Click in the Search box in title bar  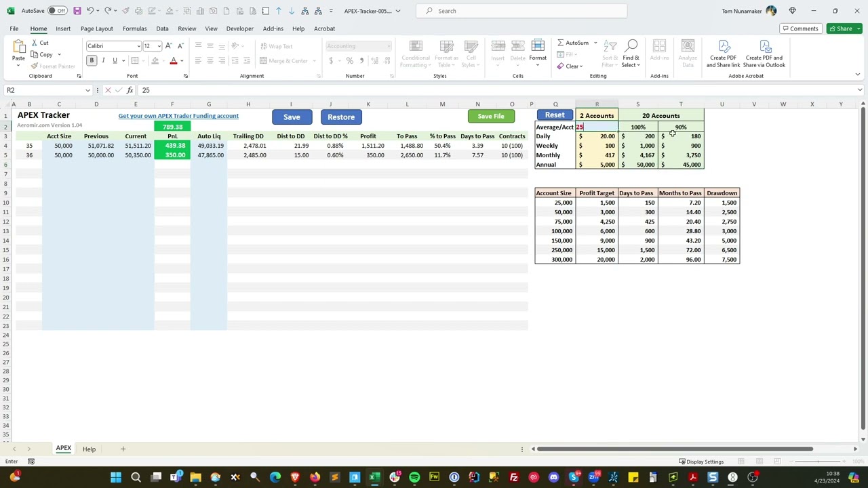tap(521, 11)
